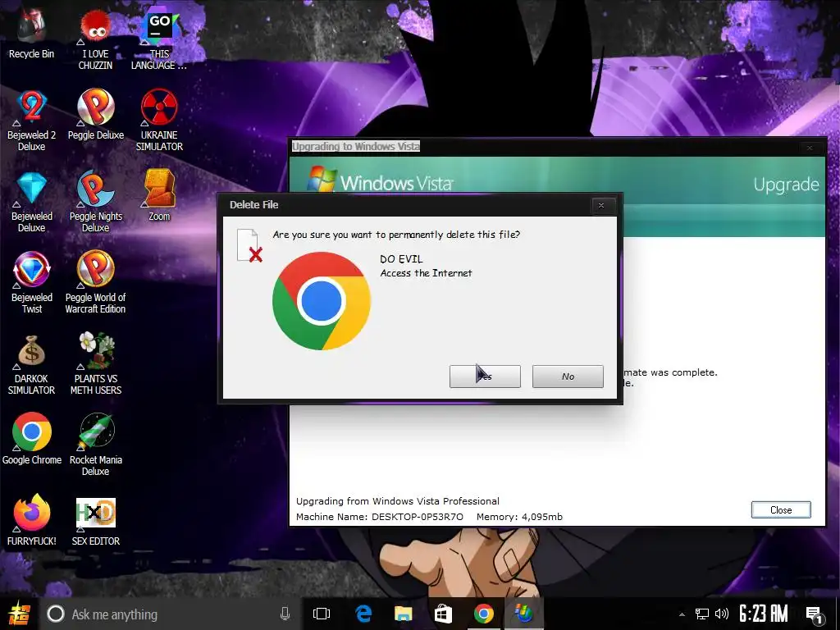The height and width of the screenshot is (630, 840).
Task: Activate the microphone in the search box
Action: pyautogui.click(x=285, y=614)
